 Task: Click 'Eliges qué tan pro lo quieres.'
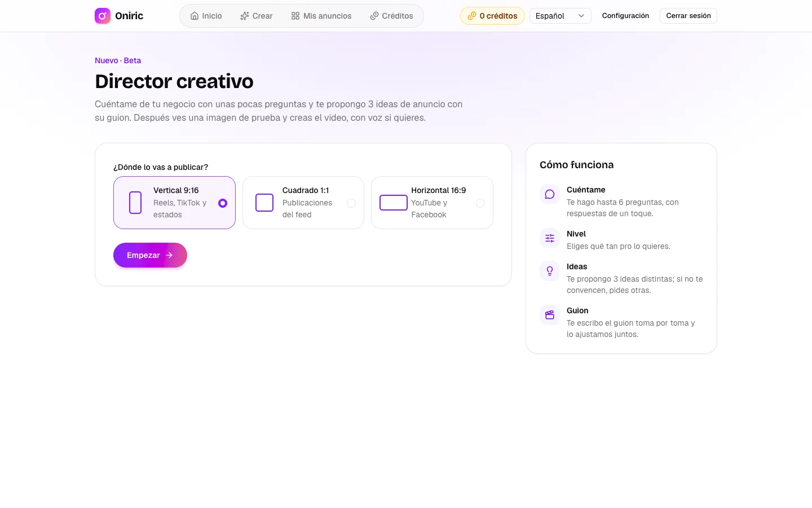pos(619,246)
